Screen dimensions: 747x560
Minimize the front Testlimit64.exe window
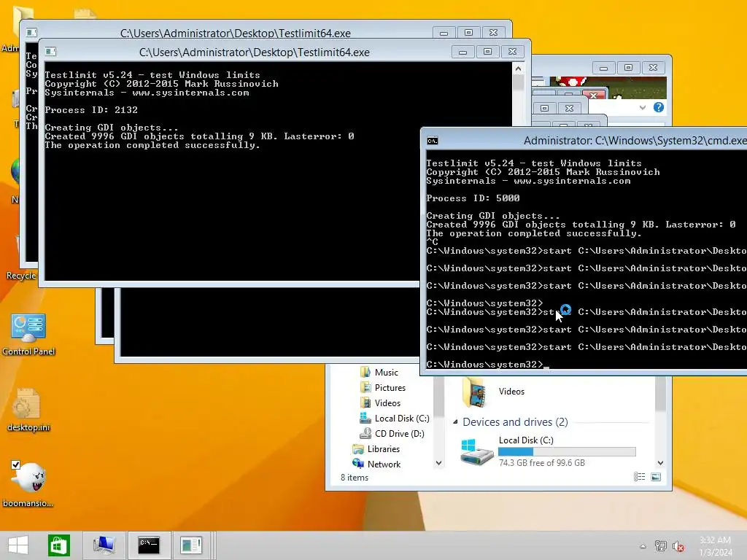462,52
